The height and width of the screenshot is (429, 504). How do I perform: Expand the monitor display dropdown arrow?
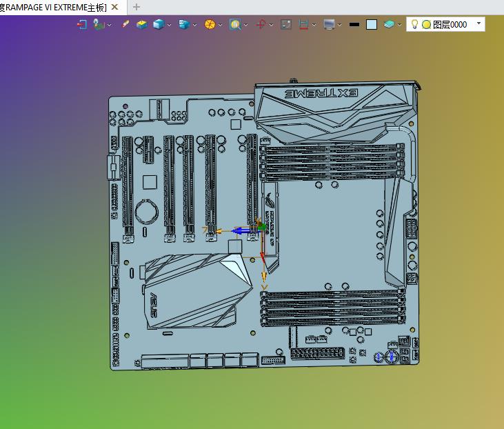[339, 25]
